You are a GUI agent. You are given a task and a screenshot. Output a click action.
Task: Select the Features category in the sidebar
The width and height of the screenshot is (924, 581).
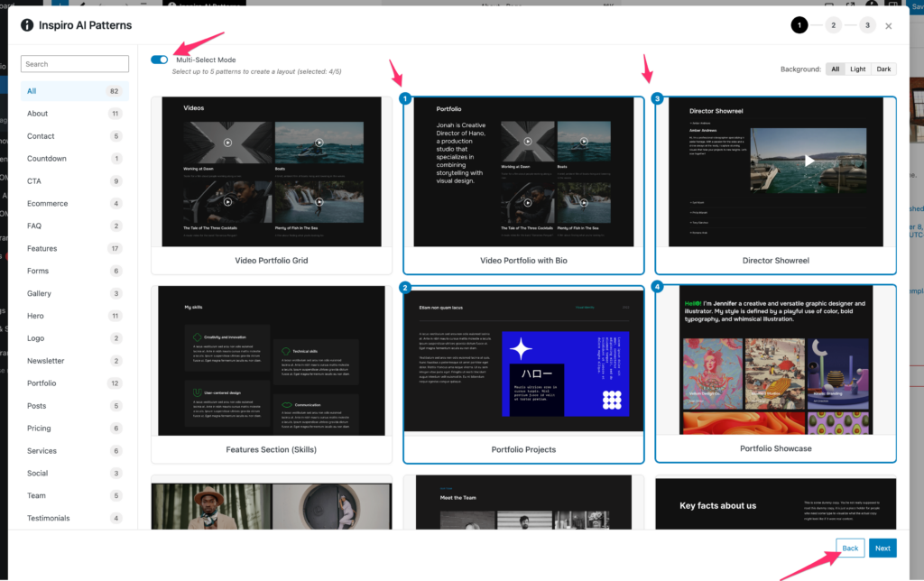(x=75, y=249)
